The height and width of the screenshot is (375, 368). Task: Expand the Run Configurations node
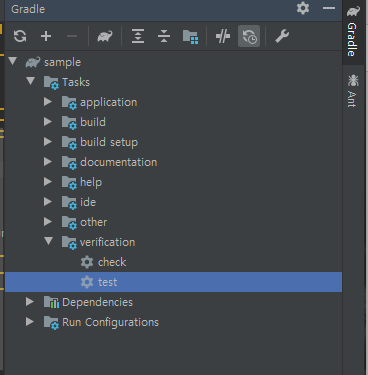tap(30, 321)
